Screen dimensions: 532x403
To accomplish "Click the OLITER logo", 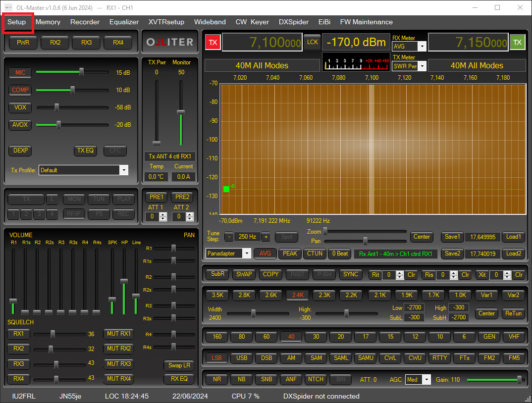I will point(169,42).
